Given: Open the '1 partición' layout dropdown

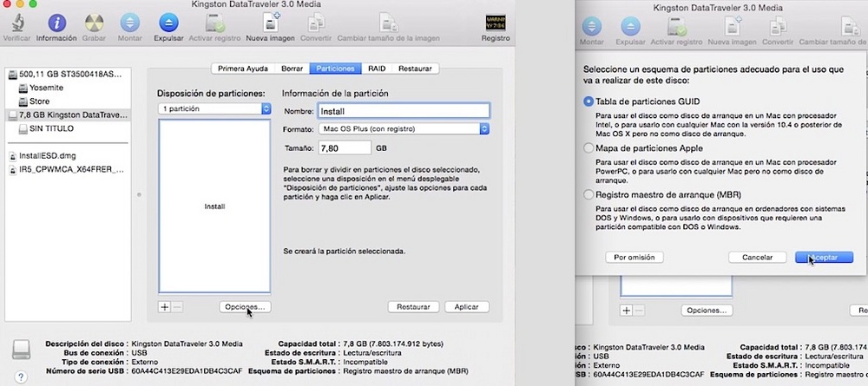Looking at the screenshot, I should click(214, 109).
